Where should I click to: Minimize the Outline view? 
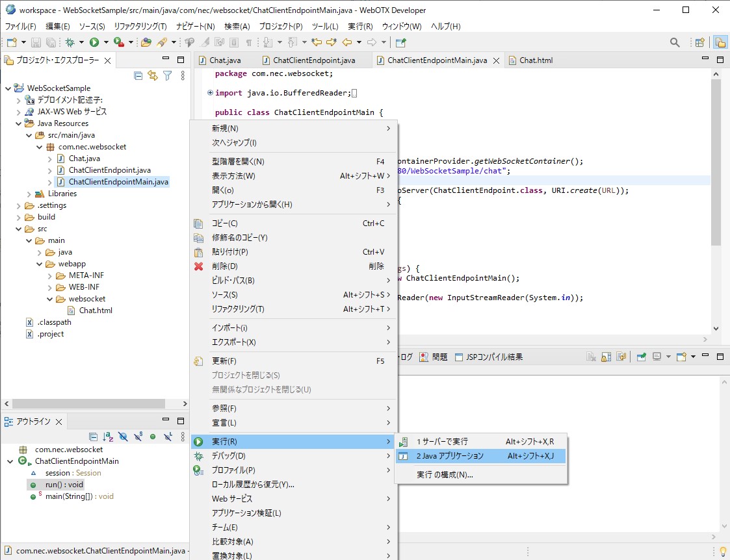pos(166,418)
